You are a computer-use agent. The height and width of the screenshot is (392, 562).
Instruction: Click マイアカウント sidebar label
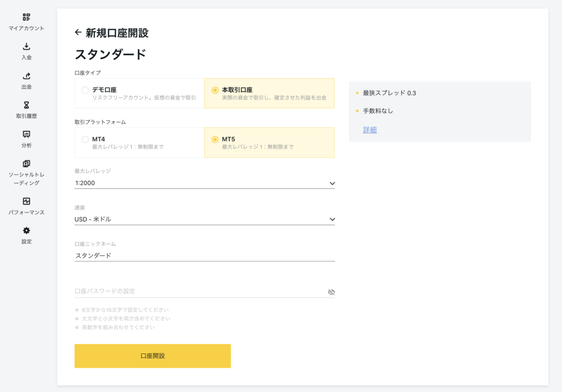click(x=26, y=29)
